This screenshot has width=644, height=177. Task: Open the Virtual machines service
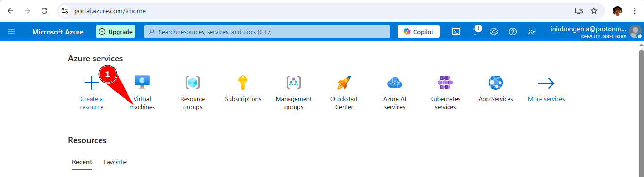142,93
